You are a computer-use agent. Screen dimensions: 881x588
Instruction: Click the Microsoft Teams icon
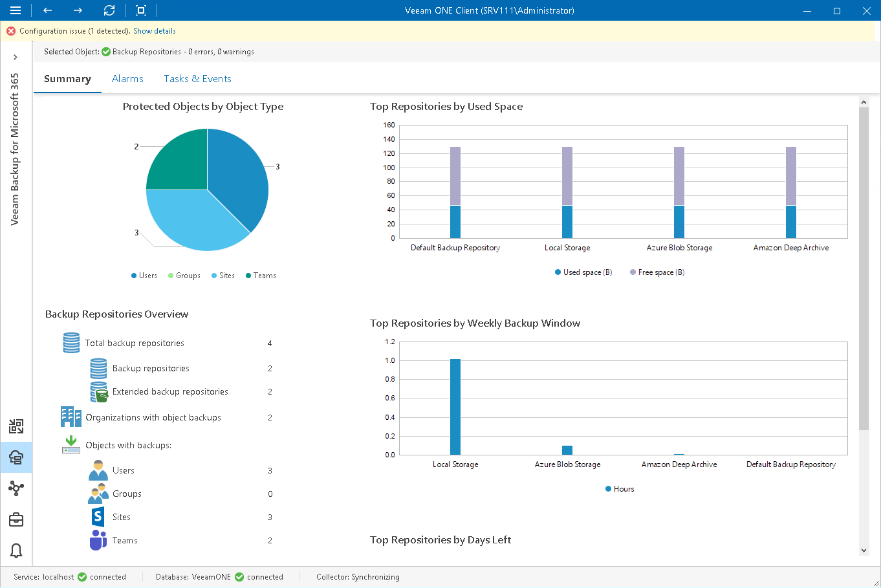pyautogui.click(x=98, y=540)
